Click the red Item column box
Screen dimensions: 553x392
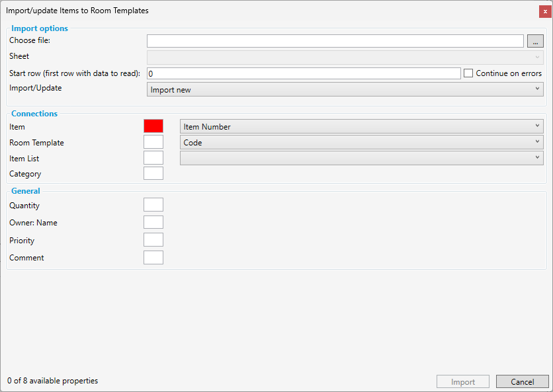pyautogui.click(x=153, y=126)
